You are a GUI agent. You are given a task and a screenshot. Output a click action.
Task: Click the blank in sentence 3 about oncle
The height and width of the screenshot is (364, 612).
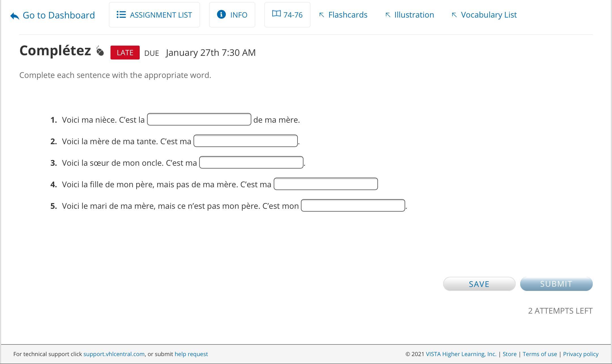pos(251,162)
